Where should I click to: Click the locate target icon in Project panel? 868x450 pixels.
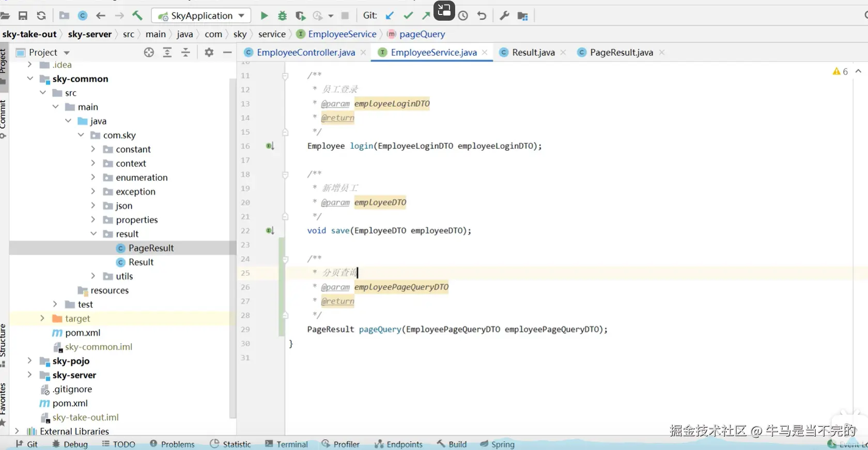coord(149,52)
